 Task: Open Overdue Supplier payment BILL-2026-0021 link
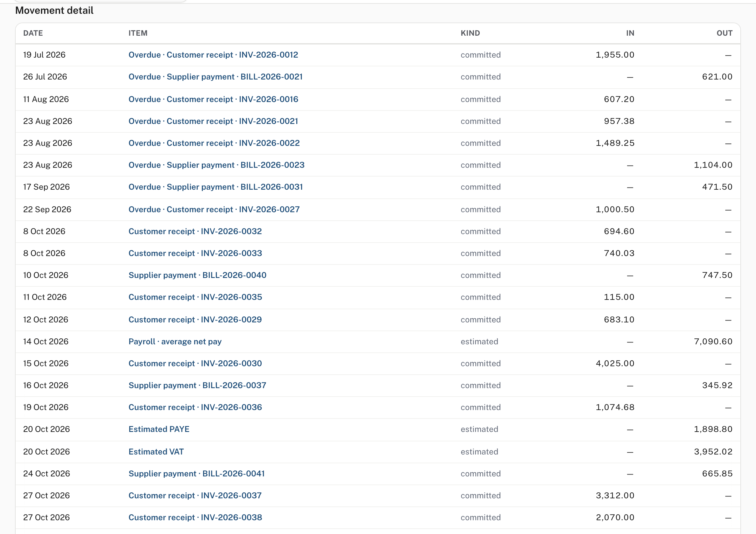pyautogui.click(x=215, y=77)
